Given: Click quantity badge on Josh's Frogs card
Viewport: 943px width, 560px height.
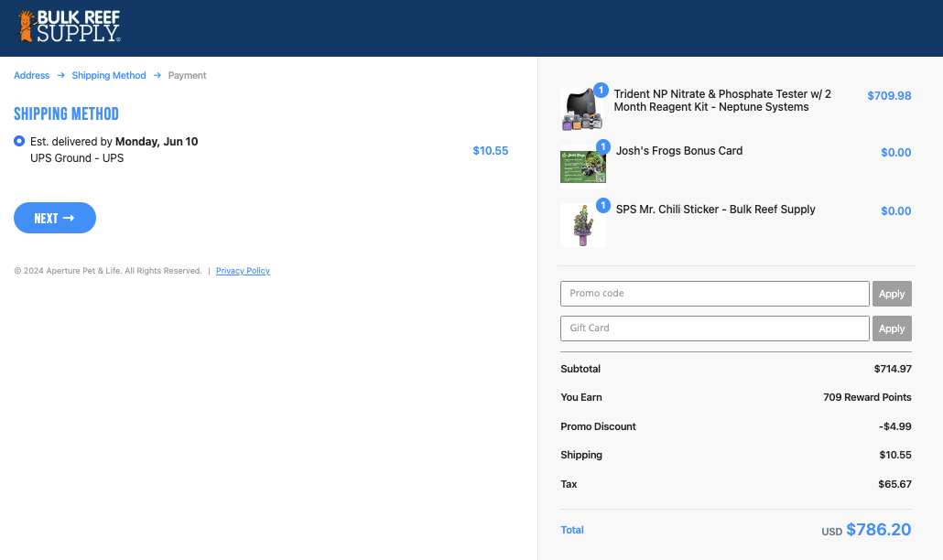Looking at the screenshot, I should pyautogui.click(x=603, y=146).
